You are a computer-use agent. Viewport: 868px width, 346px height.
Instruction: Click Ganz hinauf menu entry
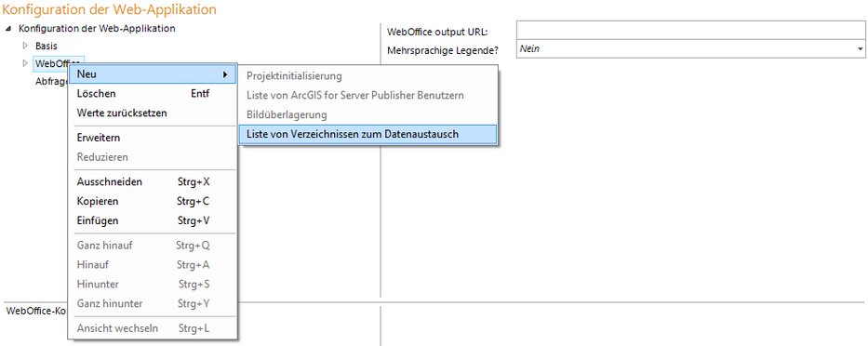(x=153, y=245)
